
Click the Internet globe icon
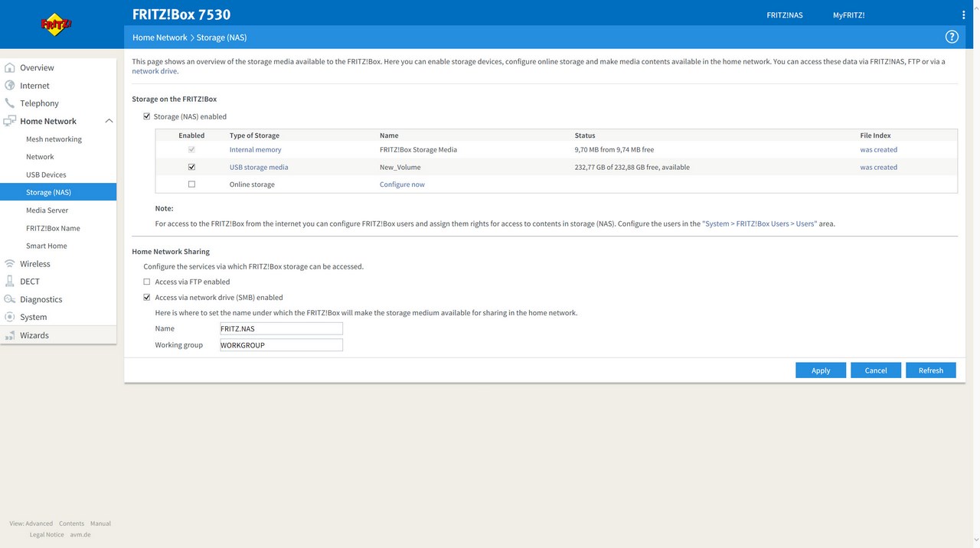(x=10, y=85)
